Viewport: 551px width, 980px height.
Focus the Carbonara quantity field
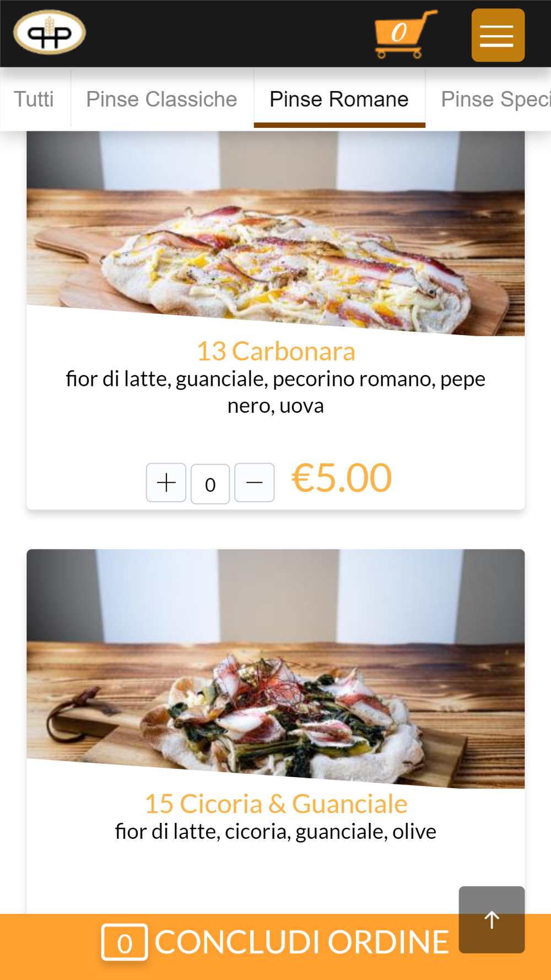tap(210, 484)
